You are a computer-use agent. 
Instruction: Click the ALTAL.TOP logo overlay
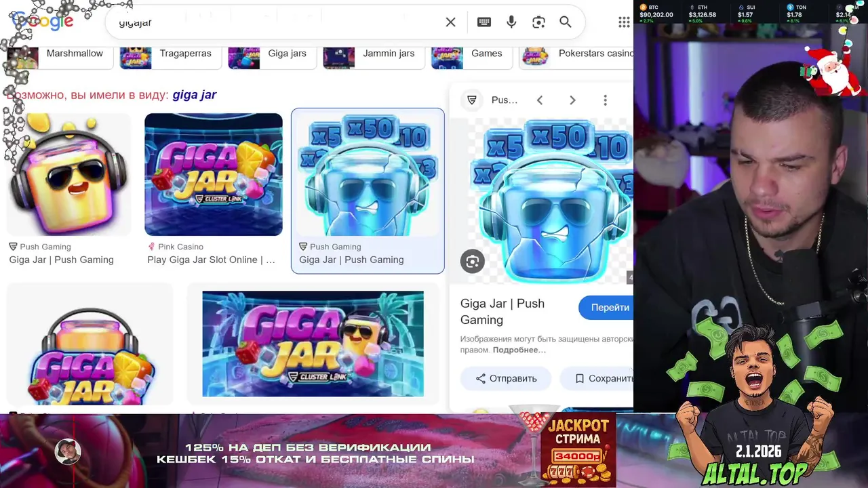pos(755,474)
